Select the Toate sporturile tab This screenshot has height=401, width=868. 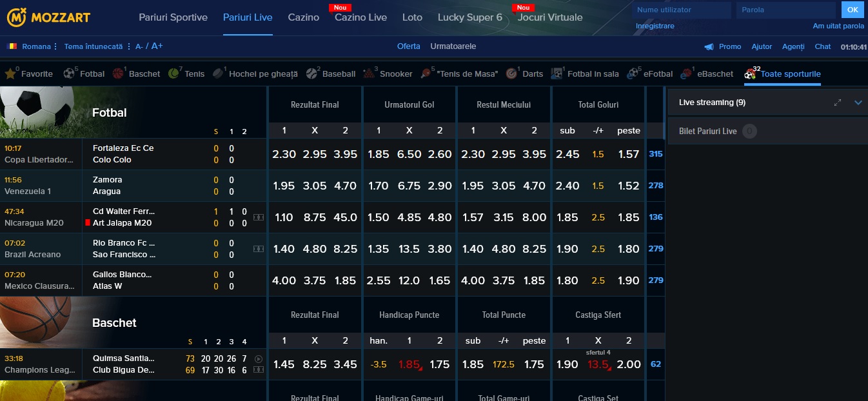pos(782,73)
